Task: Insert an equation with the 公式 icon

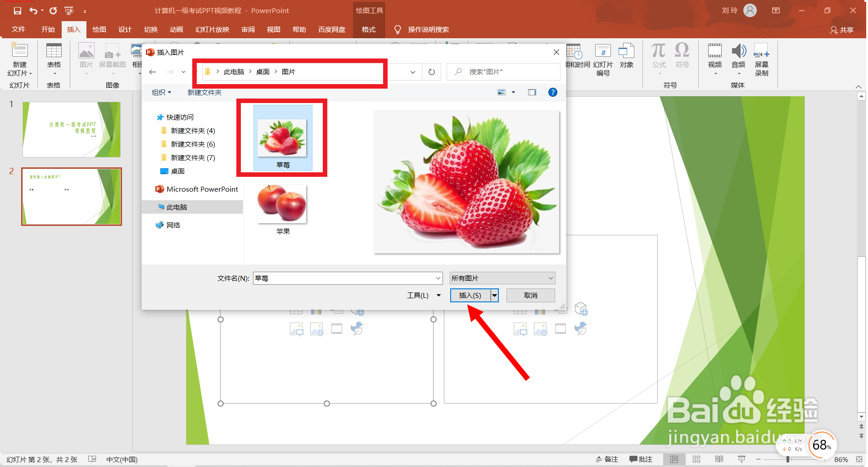Action: point(659,50)
